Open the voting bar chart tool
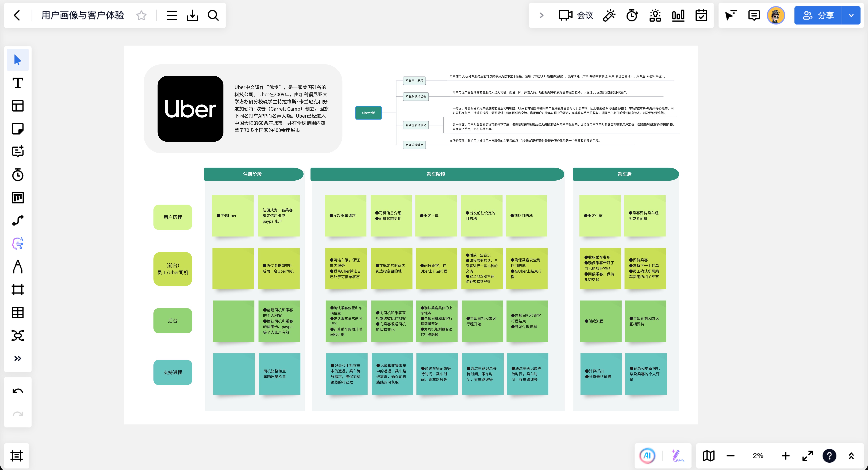Image resolution: width=868 pixels, height=470 pixels. point(678,15)
